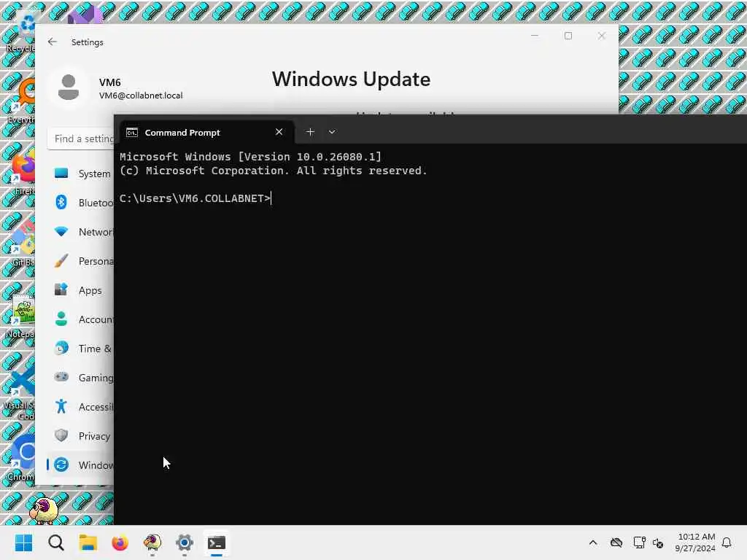The image size is (747, 560).
Task: Open Gaming controller icon in Settings
Action: click(x=61, y=377)
